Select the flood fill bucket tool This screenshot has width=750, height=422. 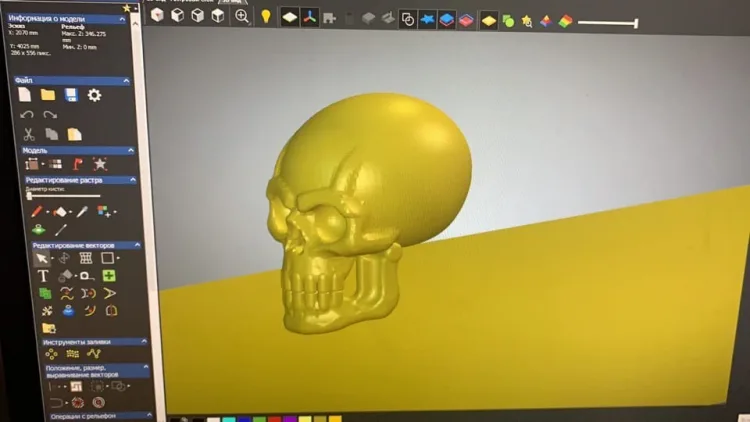coord(60,211)
